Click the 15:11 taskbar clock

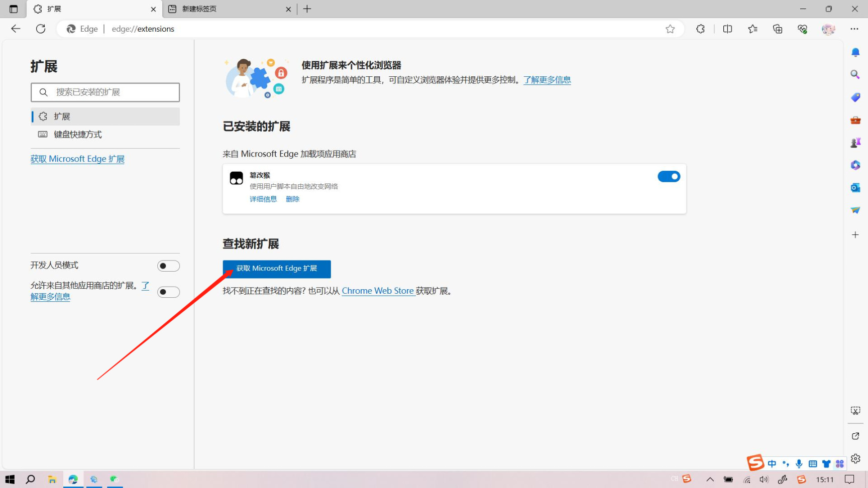tap(825, 479)
